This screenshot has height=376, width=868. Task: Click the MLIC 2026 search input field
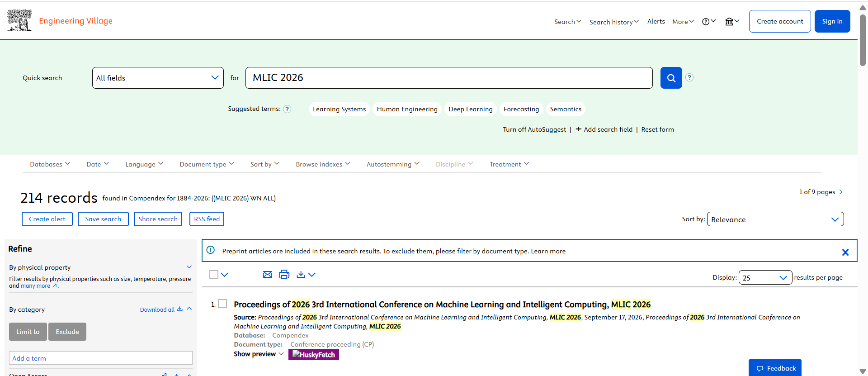(x=449, y=78)
